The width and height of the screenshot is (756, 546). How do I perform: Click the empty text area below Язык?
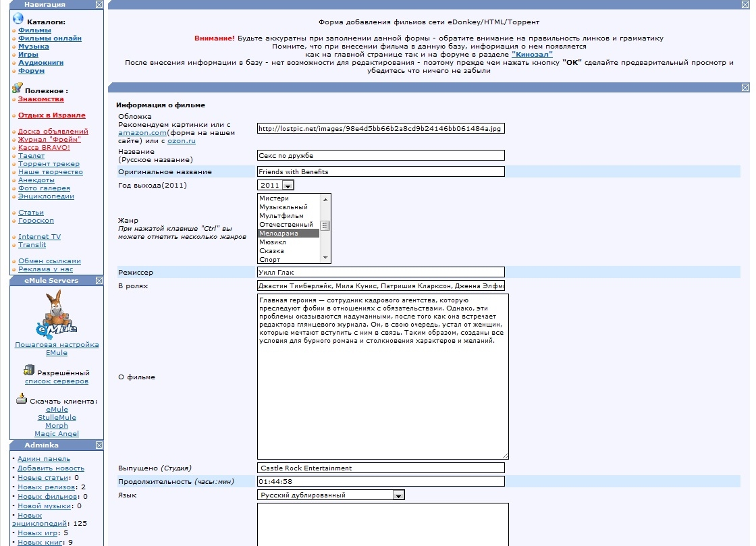coord(383,524)
